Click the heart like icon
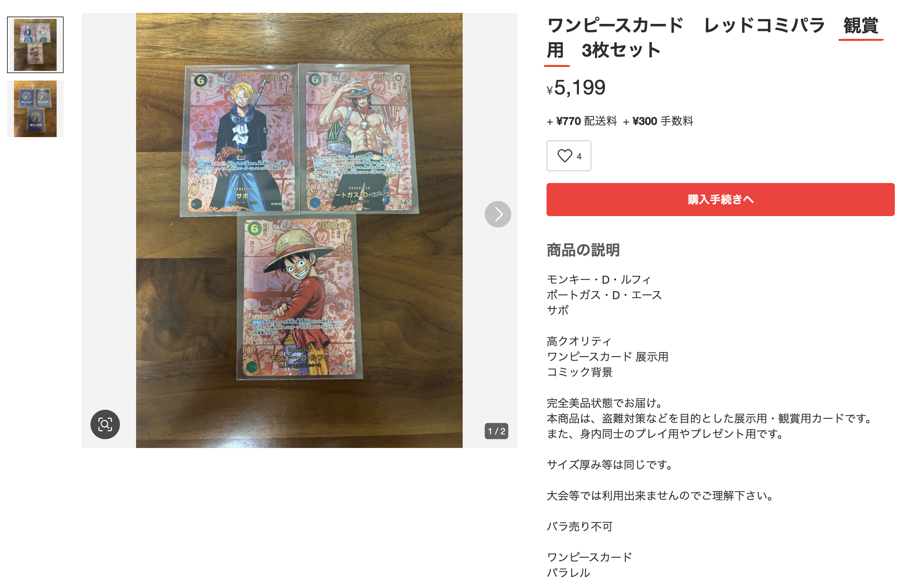The height and width of the screenshot is (588, 918). (x=564, y=156)
